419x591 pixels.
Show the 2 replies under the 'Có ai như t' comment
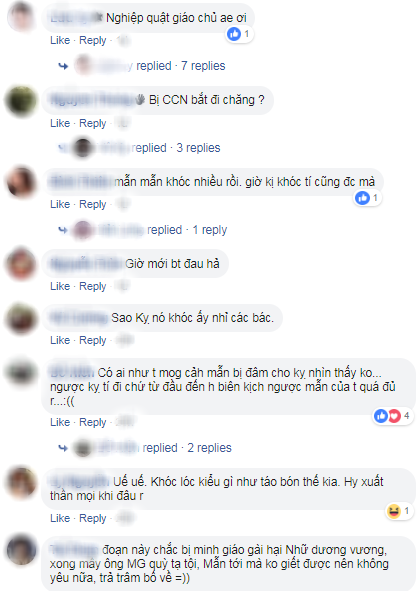(210, 448)
